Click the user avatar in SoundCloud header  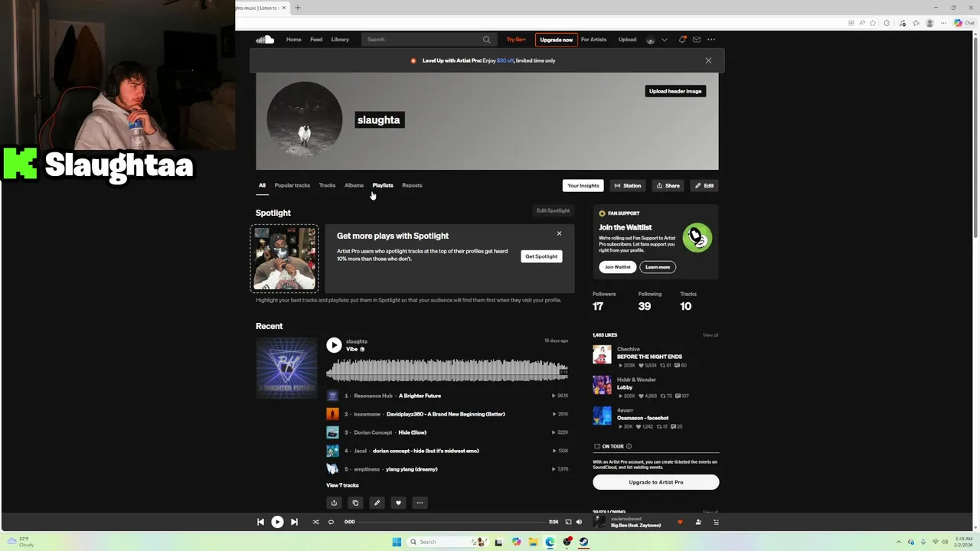pos(651,40)
